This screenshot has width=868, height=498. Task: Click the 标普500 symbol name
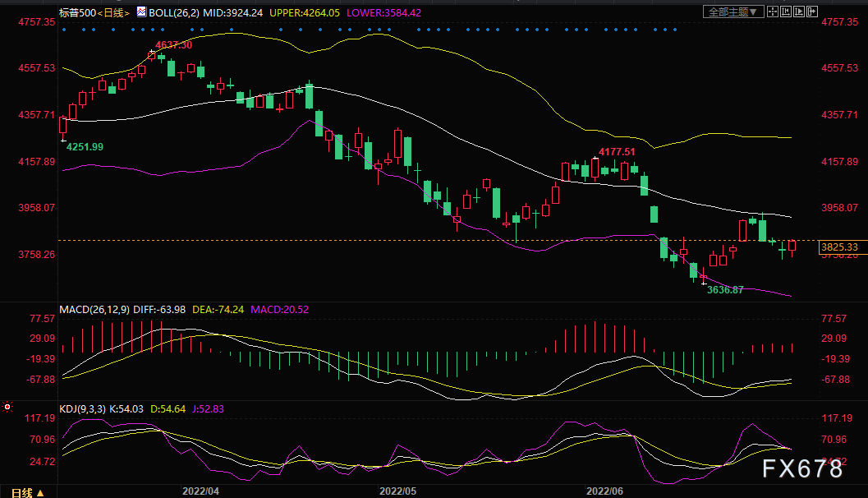pyautogui.click(x=78, y=13)
